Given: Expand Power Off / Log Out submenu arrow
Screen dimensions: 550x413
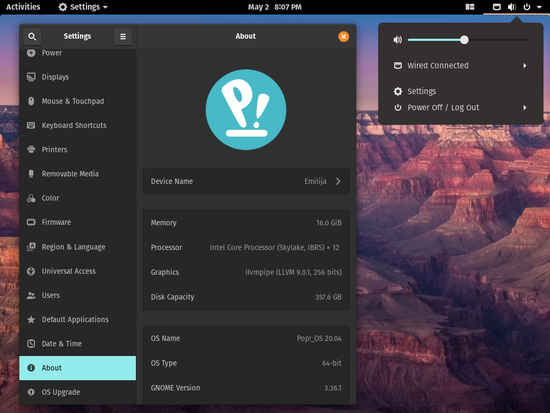Looking at the screenshot, I should pyautogui.click(x=525, y=107).
